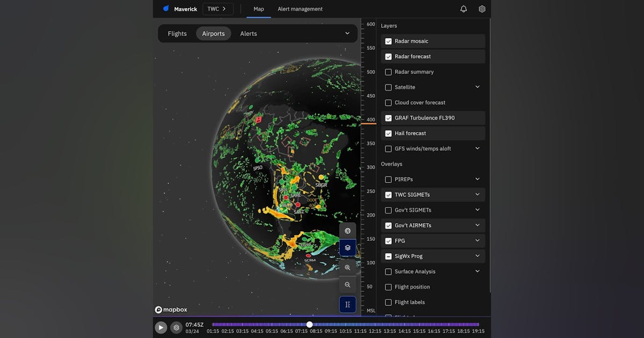Click the timeline slider handle at 07:45Z

(310, 325)
